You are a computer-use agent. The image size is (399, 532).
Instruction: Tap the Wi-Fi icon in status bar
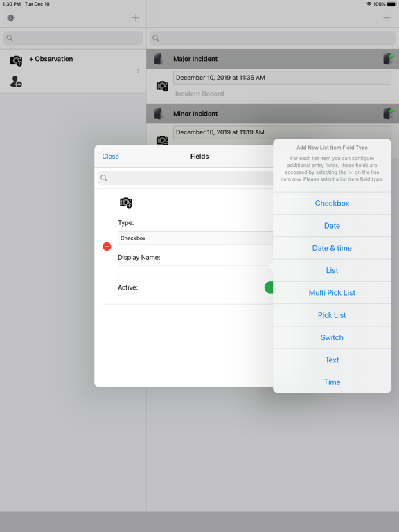369,4
